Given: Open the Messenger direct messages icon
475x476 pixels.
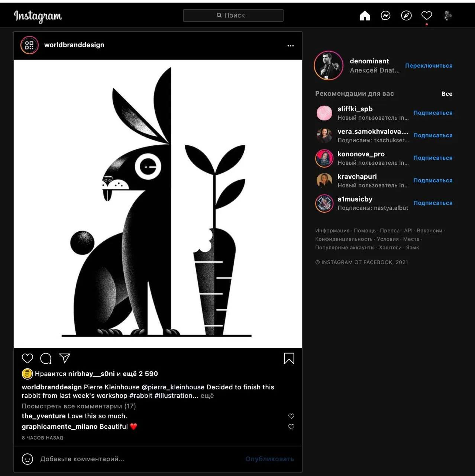Looking at the screenshot, I should 385,16.
